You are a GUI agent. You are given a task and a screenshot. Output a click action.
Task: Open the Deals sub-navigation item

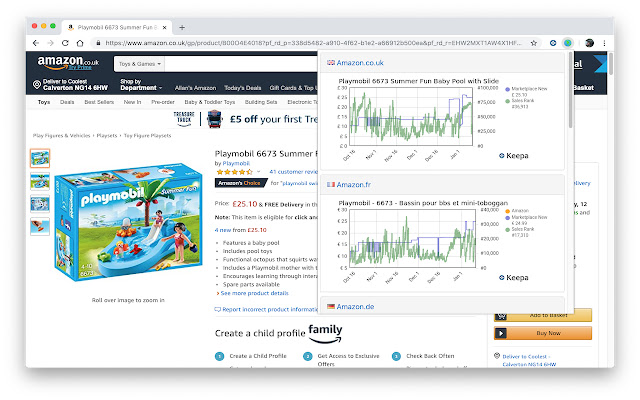tap(67, 102)
